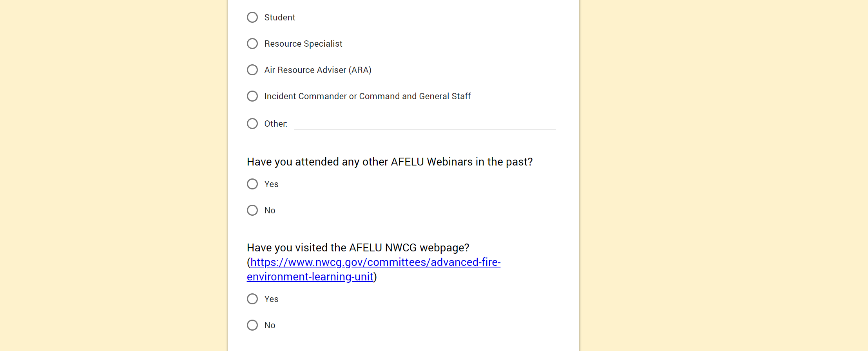Click "Yes" label under the Webinars question
868x351 pixels.
click(x=271, y=184)
